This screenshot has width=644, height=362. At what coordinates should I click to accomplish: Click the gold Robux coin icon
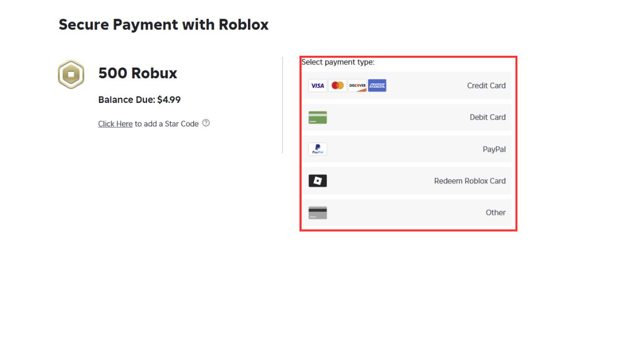point(71,74)
